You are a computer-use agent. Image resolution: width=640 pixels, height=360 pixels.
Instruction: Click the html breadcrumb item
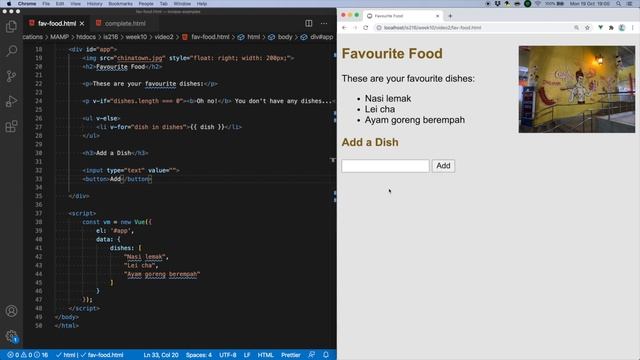pos(249,37)
